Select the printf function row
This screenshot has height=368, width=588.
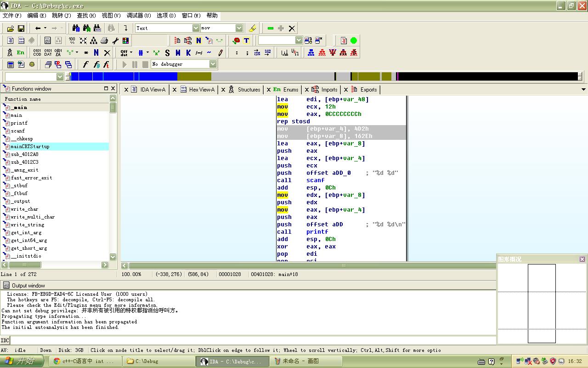55,123
